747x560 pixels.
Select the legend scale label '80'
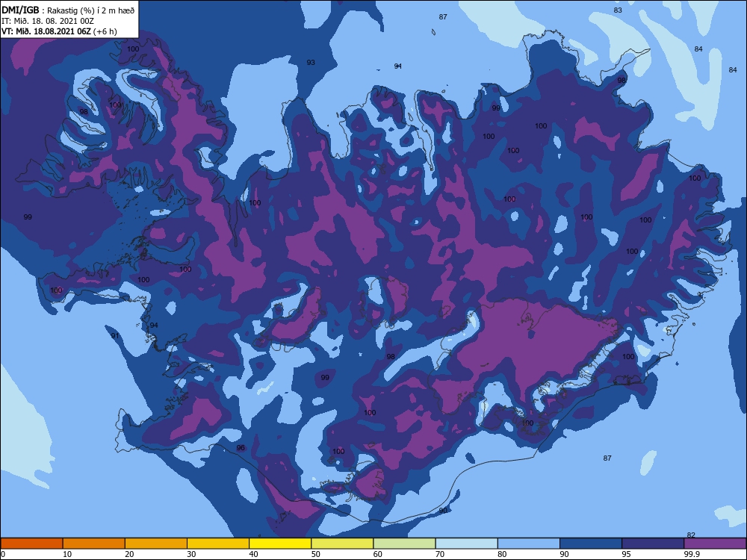tap(502, 554)
